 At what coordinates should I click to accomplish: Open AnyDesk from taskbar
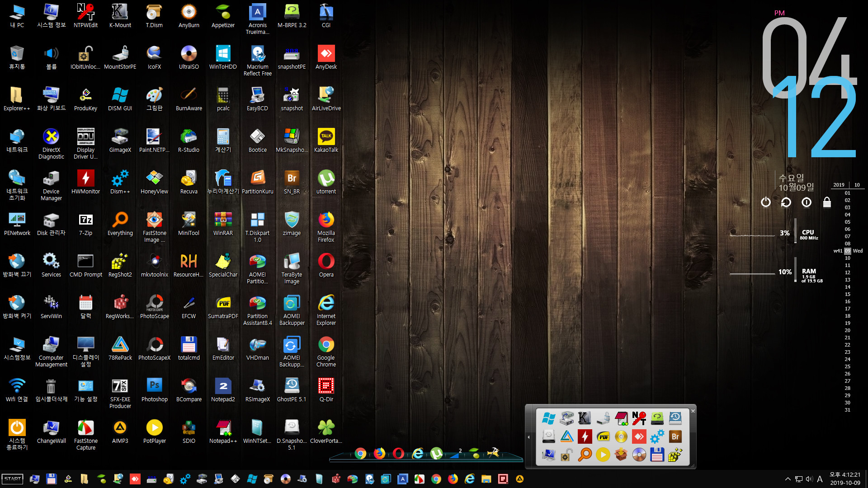click(135, 479)
